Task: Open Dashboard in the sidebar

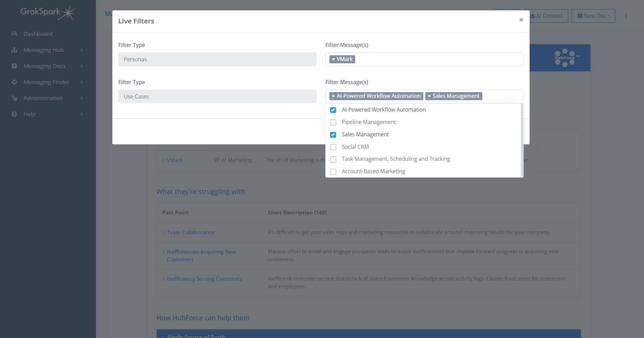Action: tap(38, 34)
